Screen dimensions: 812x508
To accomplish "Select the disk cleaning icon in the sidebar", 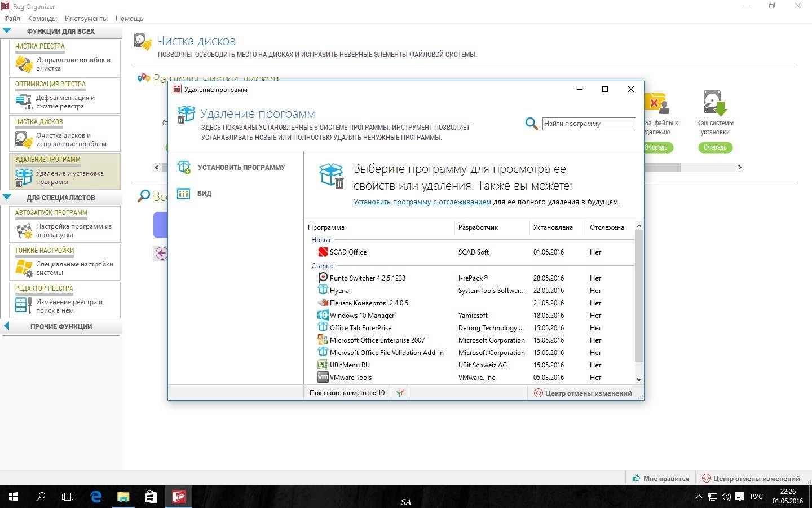I will tap(24, 139).
